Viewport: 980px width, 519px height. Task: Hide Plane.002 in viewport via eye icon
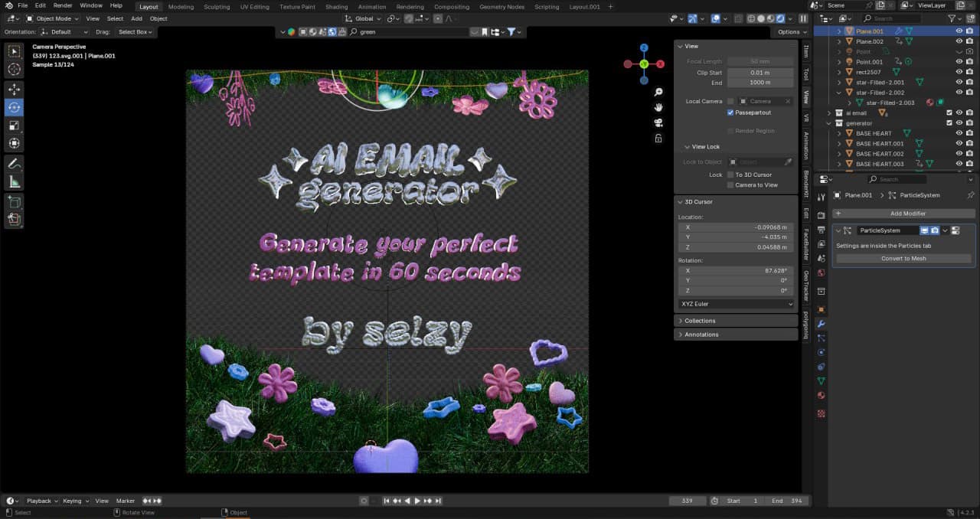959,41
